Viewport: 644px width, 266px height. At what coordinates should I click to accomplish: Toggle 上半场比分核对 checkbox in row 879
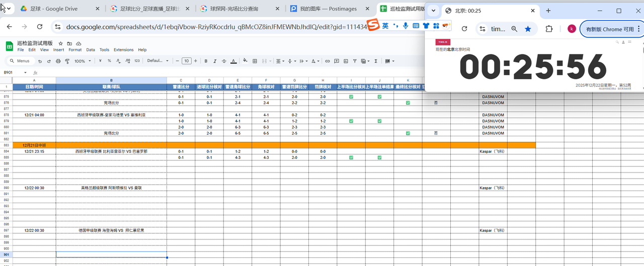351,121
